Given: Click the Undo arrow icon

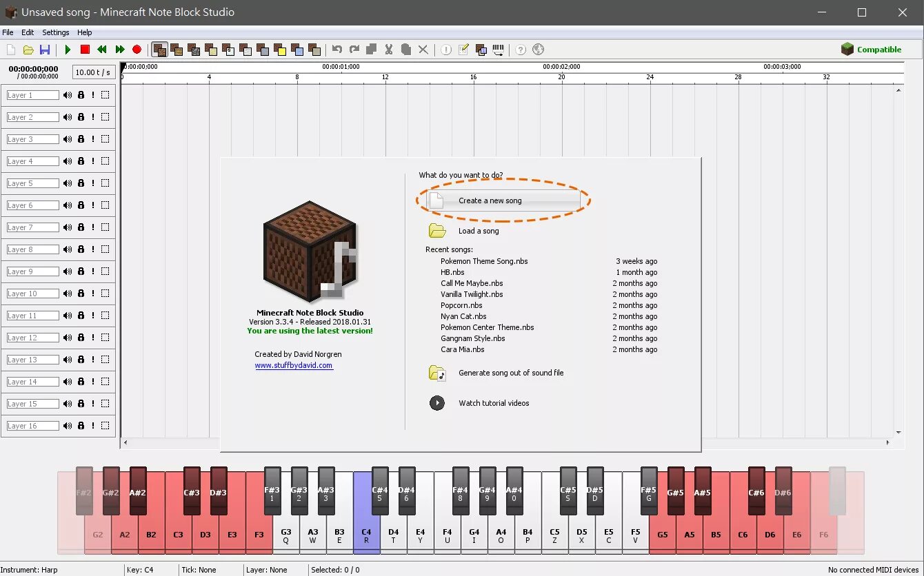Looking at the screenshot, I should [337, 50].
